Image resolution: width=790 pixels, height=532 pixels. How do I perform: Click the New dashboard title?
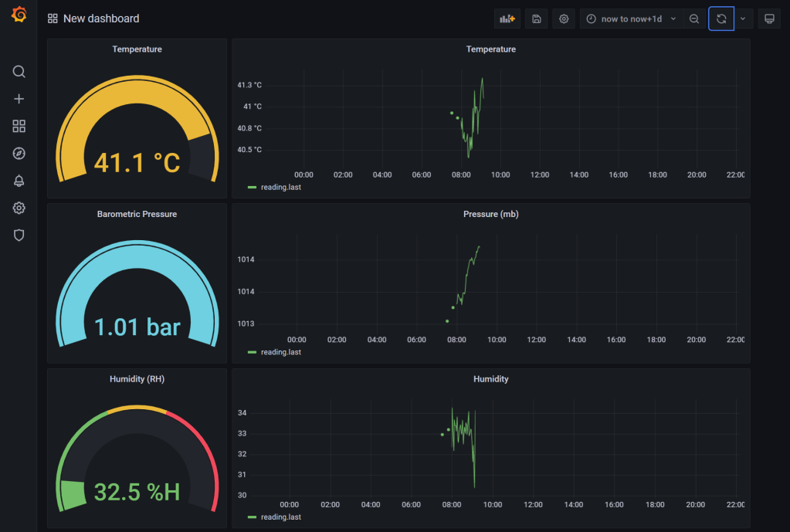[x=101, y=18]
